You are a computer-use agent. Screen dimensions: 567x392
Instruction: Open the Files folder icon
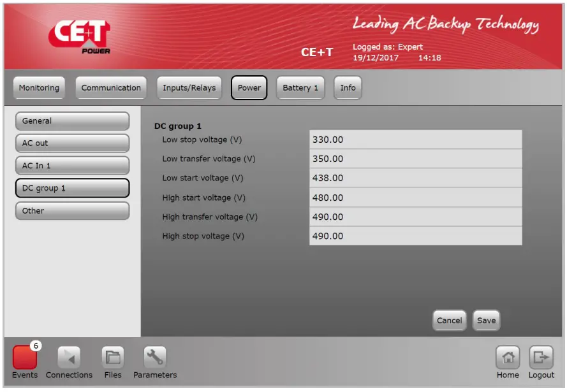(113, 358)
